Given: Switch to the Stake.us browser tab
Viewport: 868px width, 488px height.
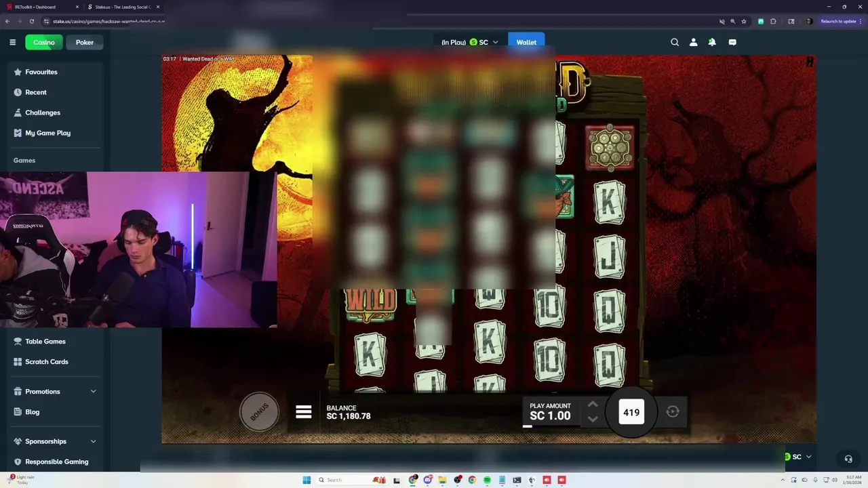Looking at the screenshot, I should (x=123, y=7).
